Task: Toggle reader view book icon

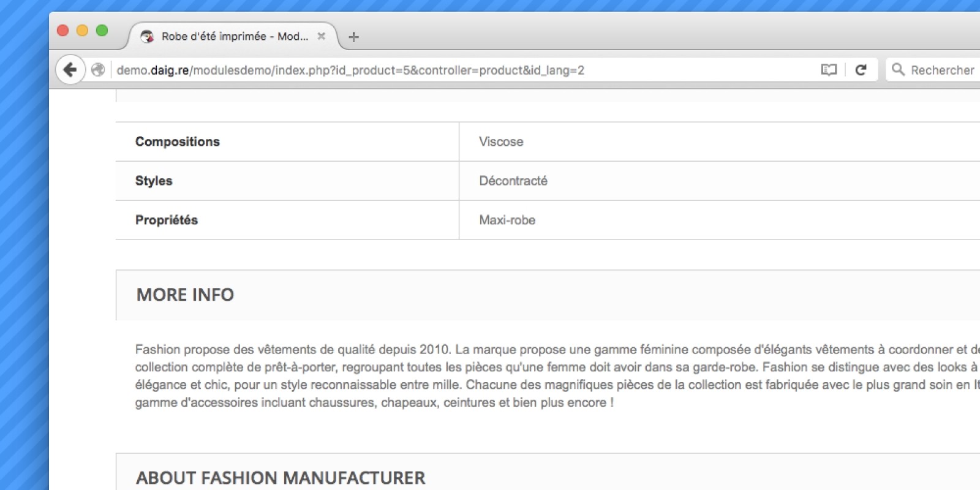Action: point(829,70)
